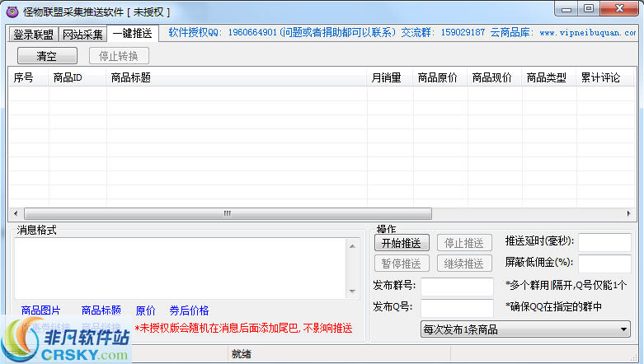
Task: Click the 清空 button
Action: tap(47, 56)
